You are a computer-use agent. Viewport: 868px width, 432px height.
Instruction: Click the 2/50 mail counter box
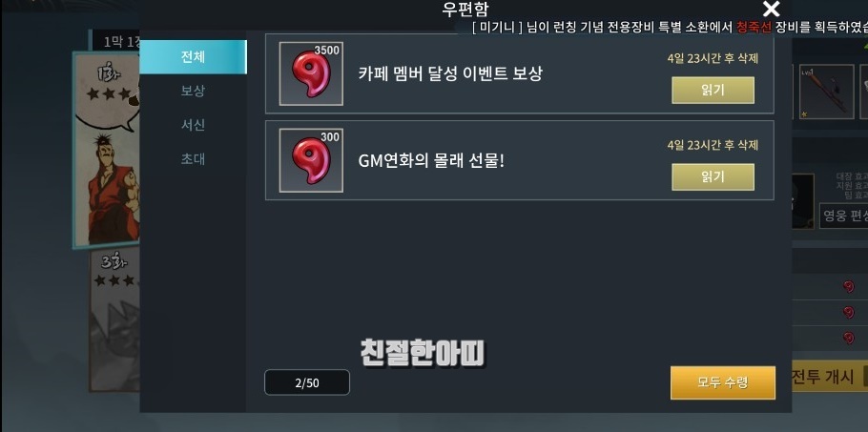[307, 382]
